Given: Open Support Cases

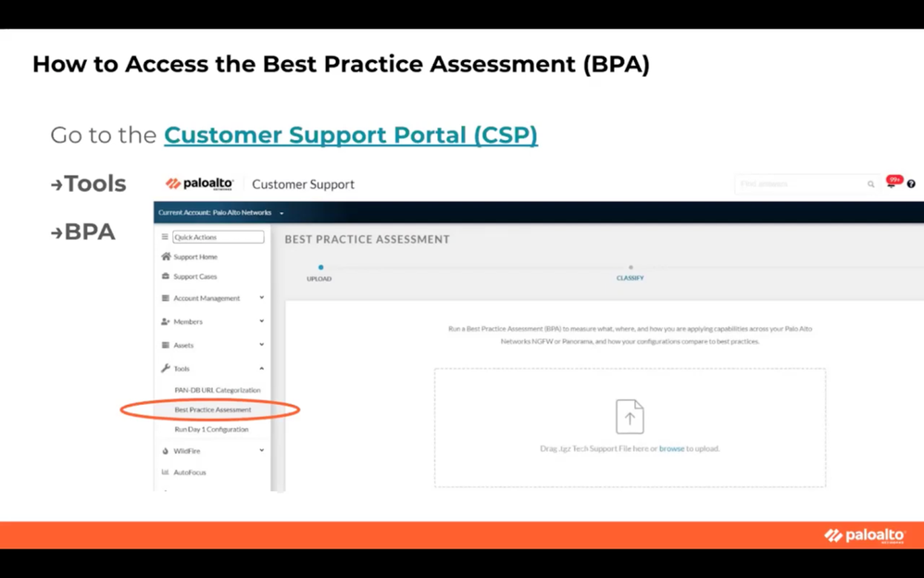Looking at the screenshot, I should click(195, 277).
